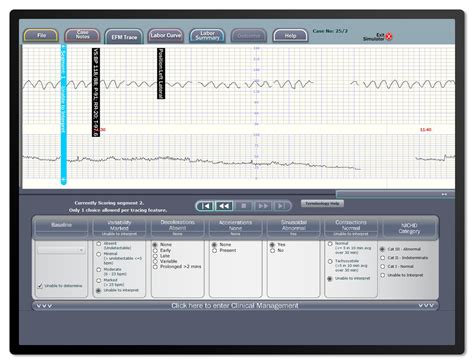Screen dimensions: 474x364
Task: Click the VS: BP annotation label on the trace
Action: (96, 92)
